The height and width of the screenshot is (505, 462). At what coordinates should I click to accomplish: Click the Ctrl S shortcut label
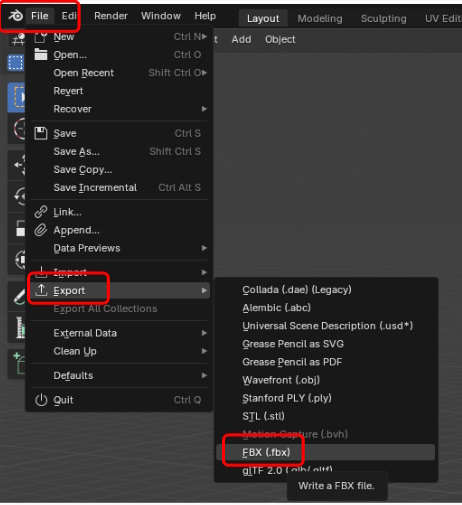pos(188,133)
